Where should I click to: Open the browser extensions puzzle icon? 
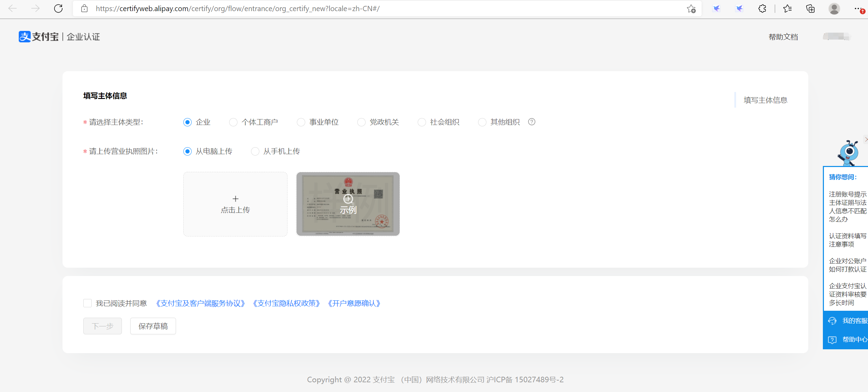tap(762, 9)
